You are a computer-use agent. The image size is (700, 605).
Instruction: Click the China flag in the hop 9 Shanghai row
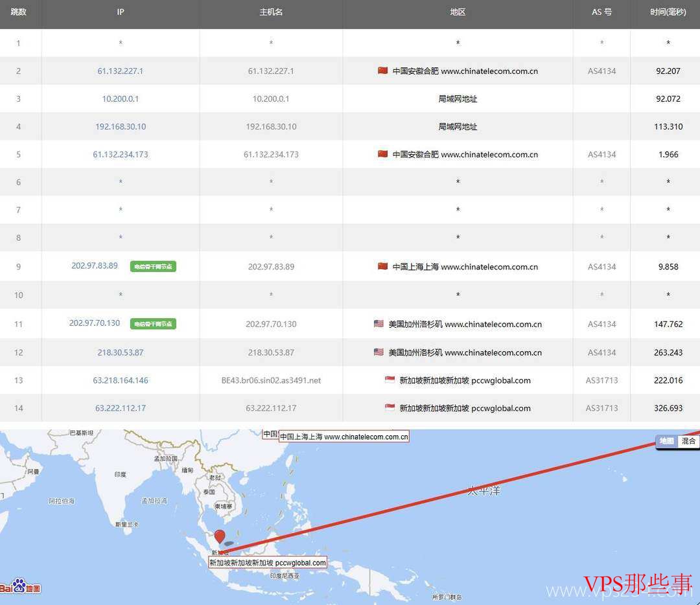pyautogui.click(x=382, y=266)
